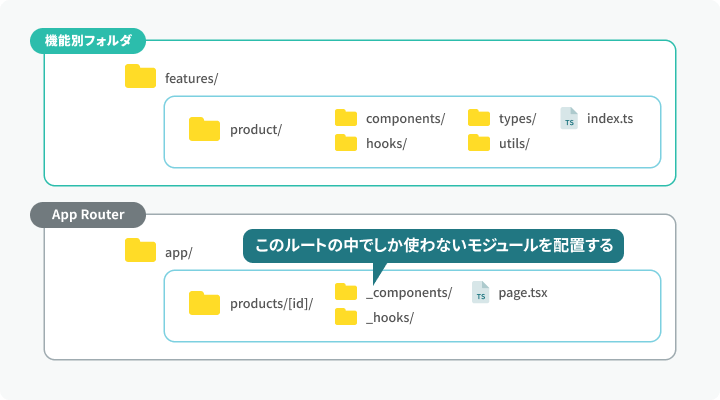The width and height of the screenshot is (720, 400).
Task: Click the このルートの中でしか使わない callout bubble
Action: coord(433,246)
